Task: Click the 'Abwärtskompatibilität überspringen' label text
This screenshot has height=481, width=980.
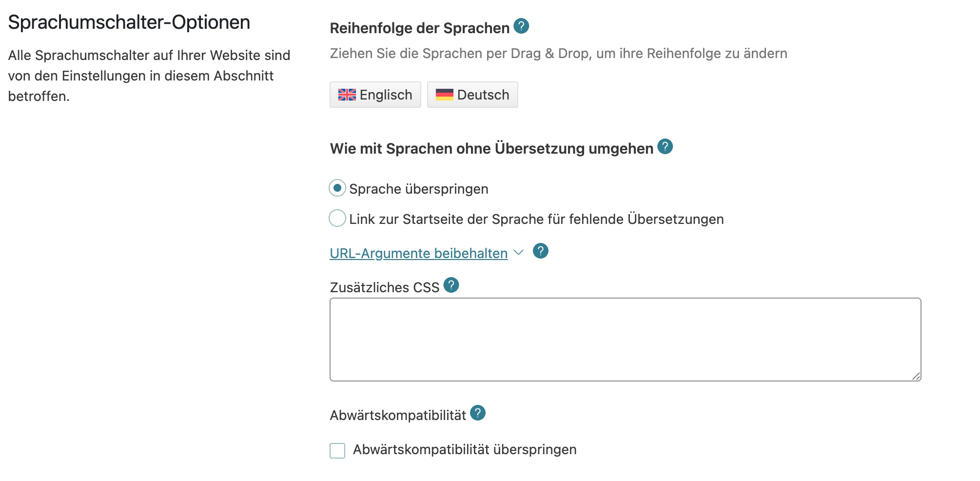Action: pyautogui.click(x=464, y=450)
